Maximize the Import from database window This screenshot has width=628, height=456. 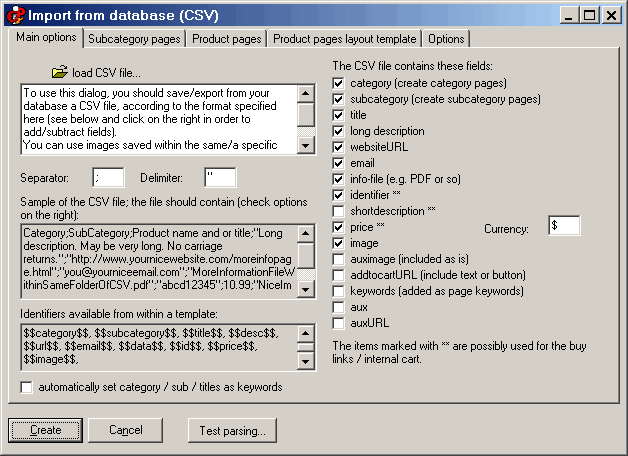pyautogui.click(x=589, y=15)
